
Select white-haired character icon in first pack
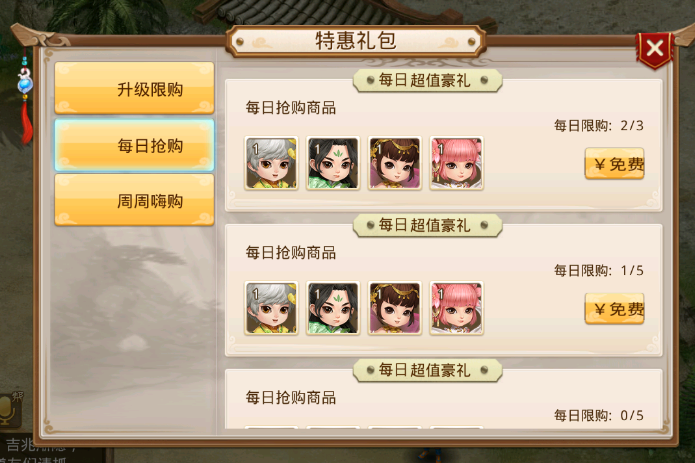point(271,163)
